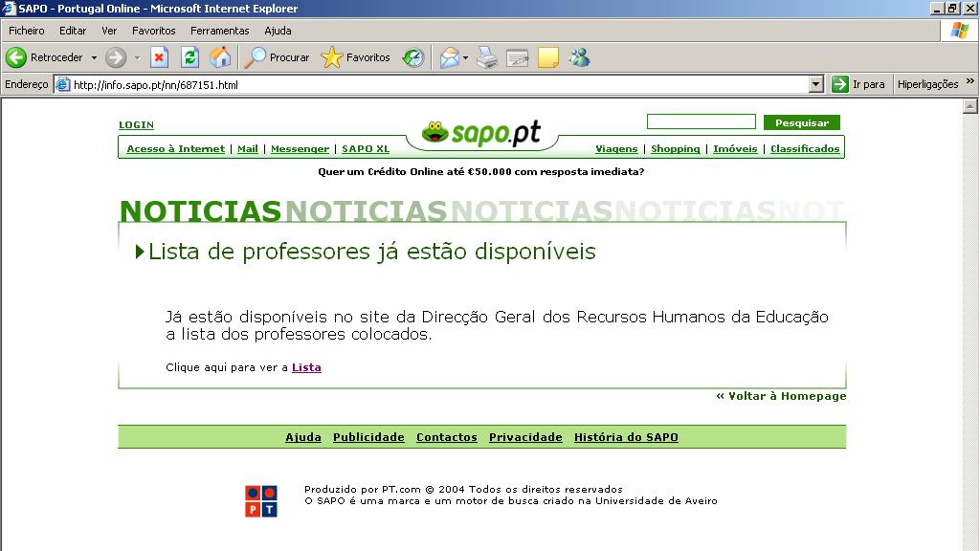Viewport: 980px width, 551px height.
Task: Go to Home page via house icon
Action: [x=220, y=57]
